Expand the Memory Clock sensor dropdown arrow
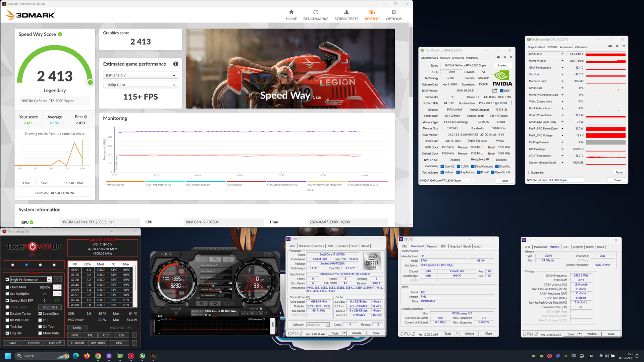This screenshot has height=362, width=644. click(562, 61)
